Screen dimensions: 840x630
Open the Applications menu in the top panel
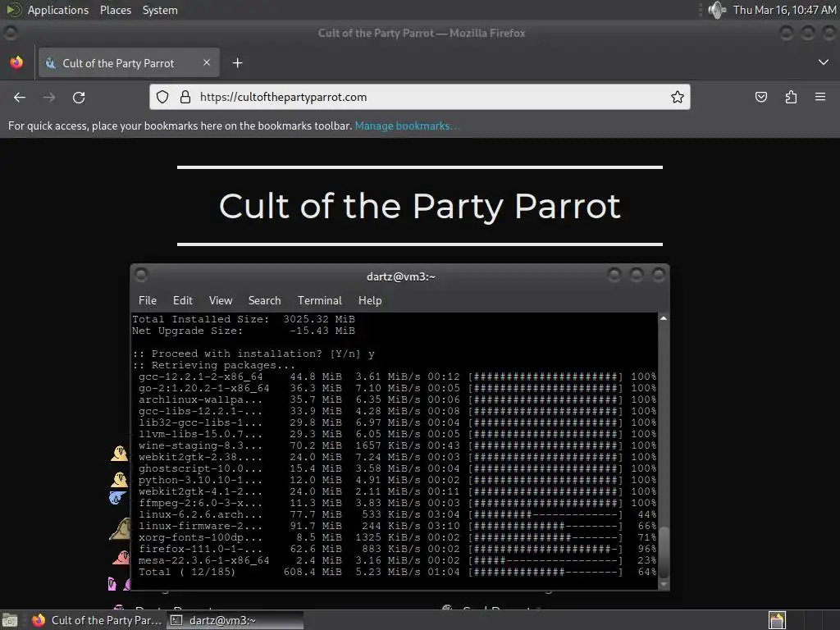click(58, 10)
